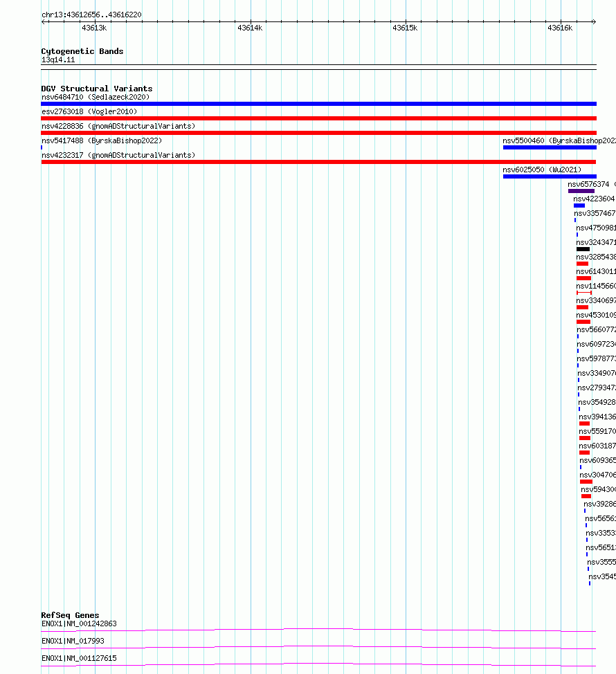Viewport: 616px width, 674px height.
Task: Click the label beginning nsv279347
Action: tap(597, 388)
